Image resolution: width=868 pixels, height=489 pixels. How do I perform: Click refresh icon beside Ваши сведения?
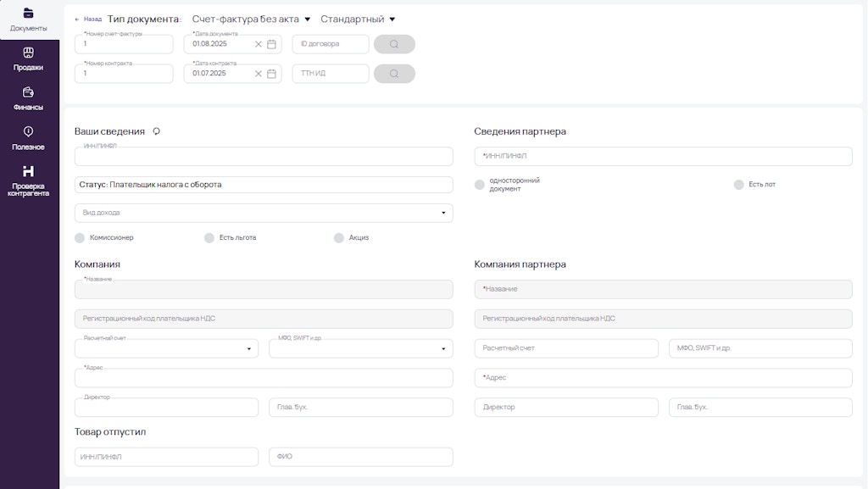(x=156, y=131)
